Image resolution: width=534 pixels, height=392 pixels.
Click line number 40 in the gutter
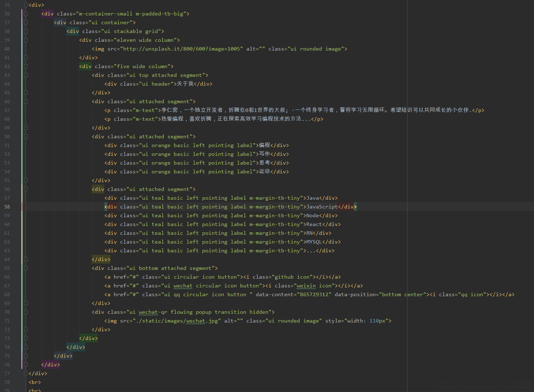click(7, 49)
